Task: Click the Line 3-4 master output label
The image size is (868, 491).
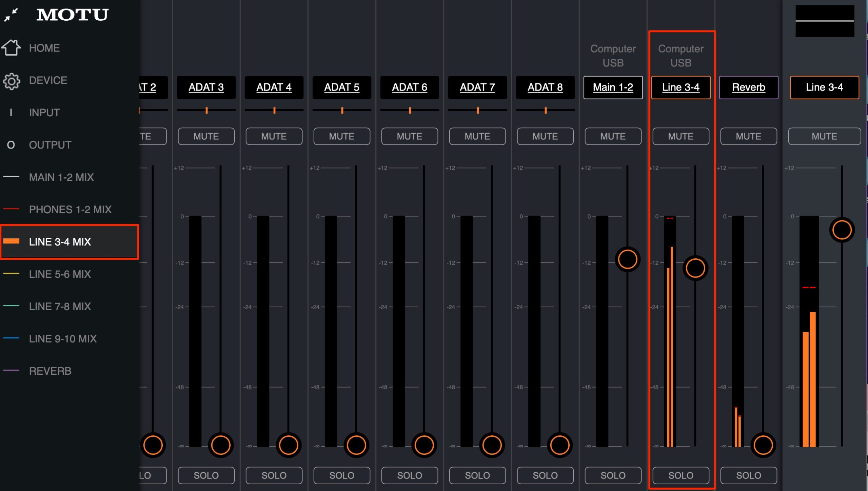Action: [825, 87]
